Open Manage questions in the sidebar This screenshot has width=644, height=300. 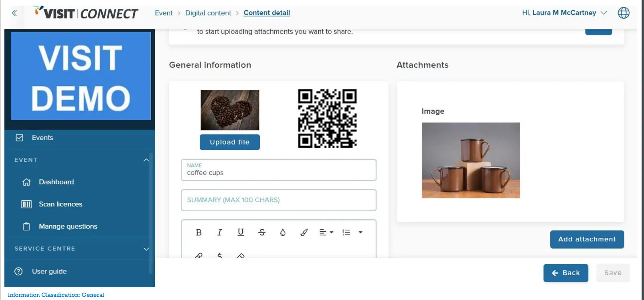click(68, 227)
